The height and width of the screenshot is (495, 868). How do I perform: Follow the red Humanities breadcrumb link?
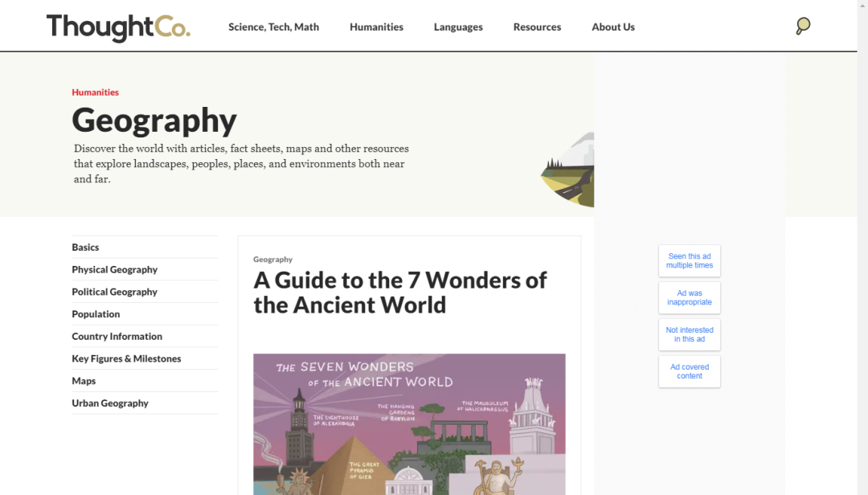click(x=95, y=92)
